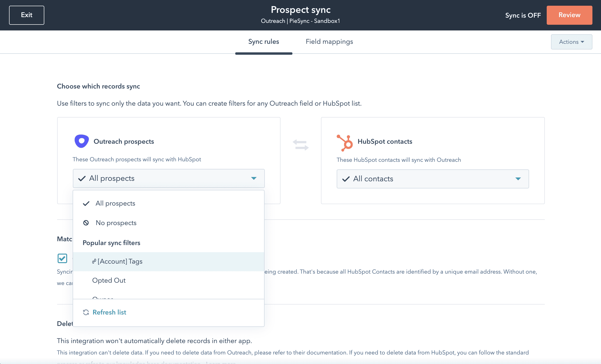The image size is (601, 364).
Task: Pick the [Account] Tags filter option
Action: point(120,261)
